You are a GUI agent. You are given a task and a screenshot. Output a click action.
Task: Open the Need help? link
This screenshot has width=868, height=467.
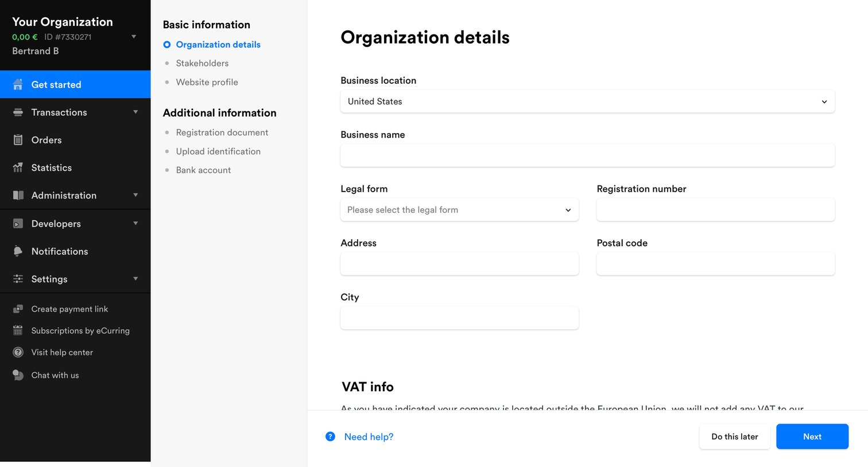[369, 437]
